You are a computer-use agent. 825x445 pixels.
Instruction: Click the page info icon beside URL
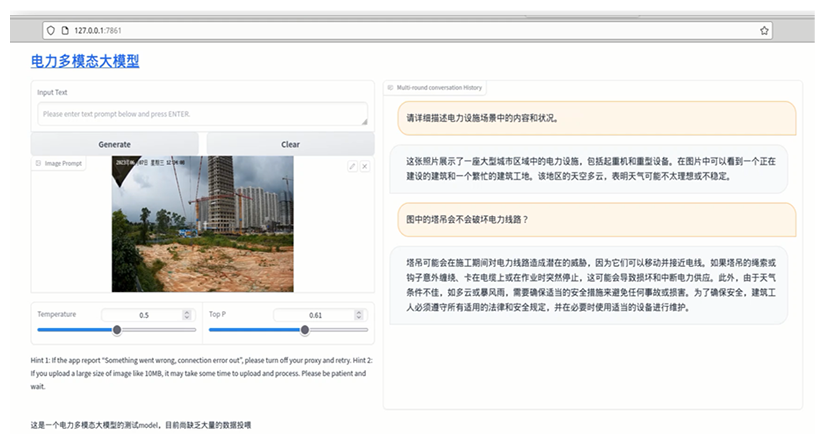[64, 30]
